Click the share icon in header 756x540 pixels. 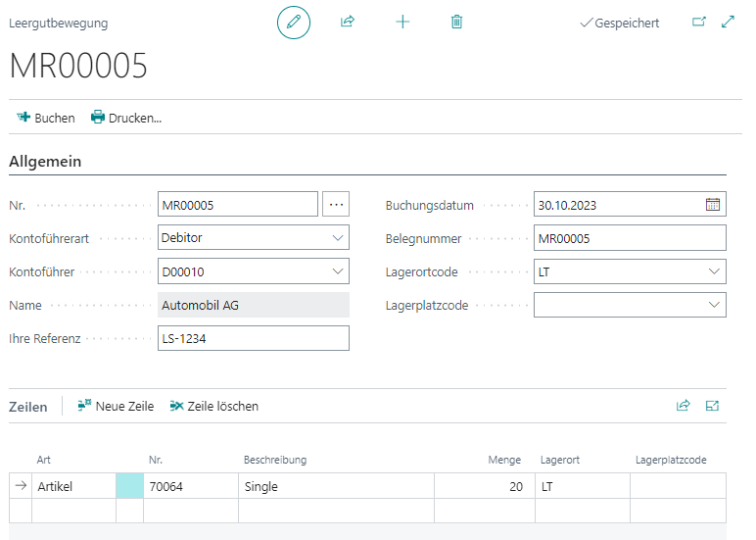tap(347, 22)
